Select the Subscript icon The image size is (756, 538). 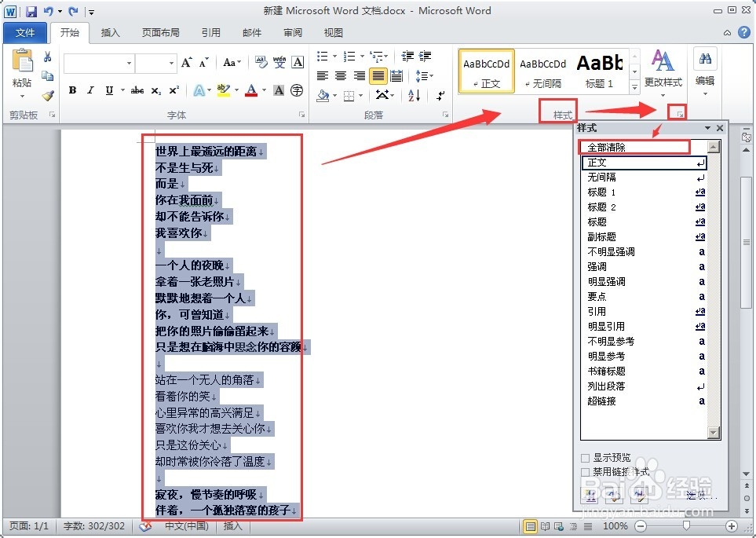click(x=155, y=90)
